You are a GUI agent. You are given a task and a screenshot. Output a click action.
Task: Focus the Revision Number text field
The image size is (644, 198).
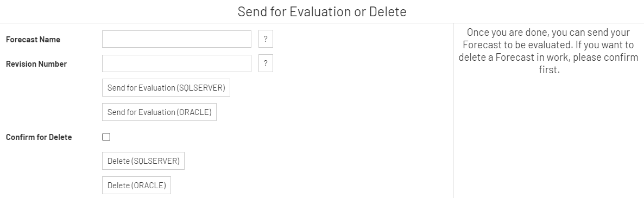[x=176, y=63]
